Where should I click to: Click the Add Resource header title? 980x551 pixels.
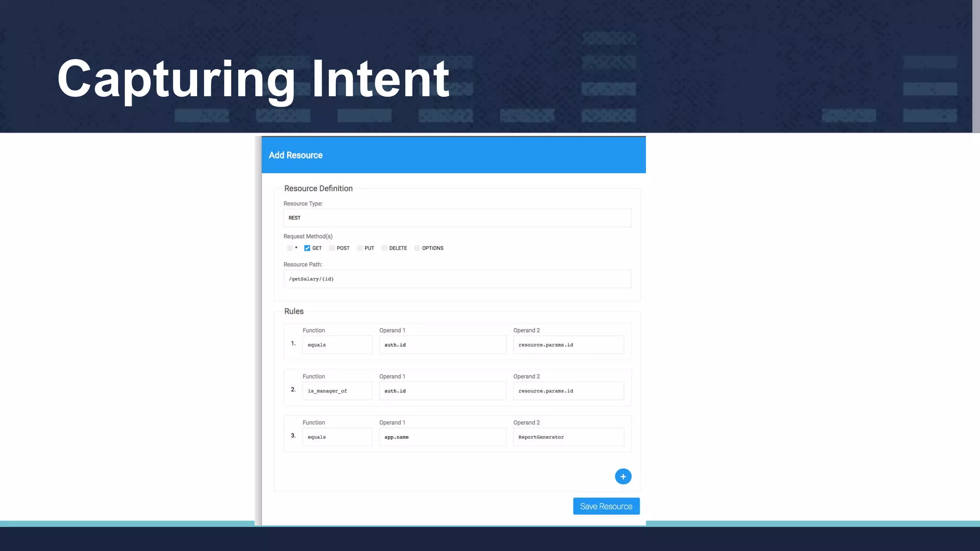pos(296,155)
